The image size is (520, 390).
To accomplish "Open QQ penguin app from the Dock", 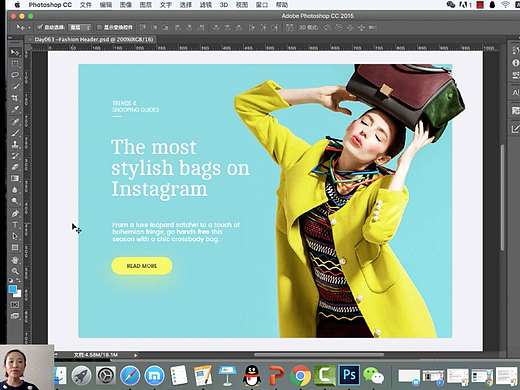I will [x=252, y=375].
